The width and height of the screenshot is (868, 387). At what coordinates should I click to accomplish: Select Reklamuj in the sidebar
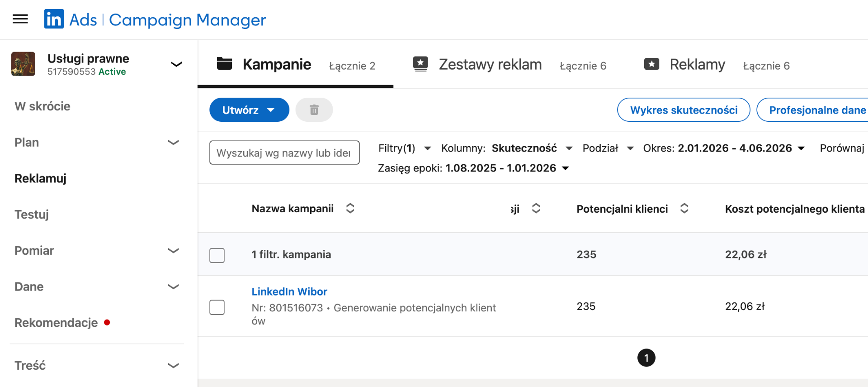pyautogui.click(x=41, y=178)
